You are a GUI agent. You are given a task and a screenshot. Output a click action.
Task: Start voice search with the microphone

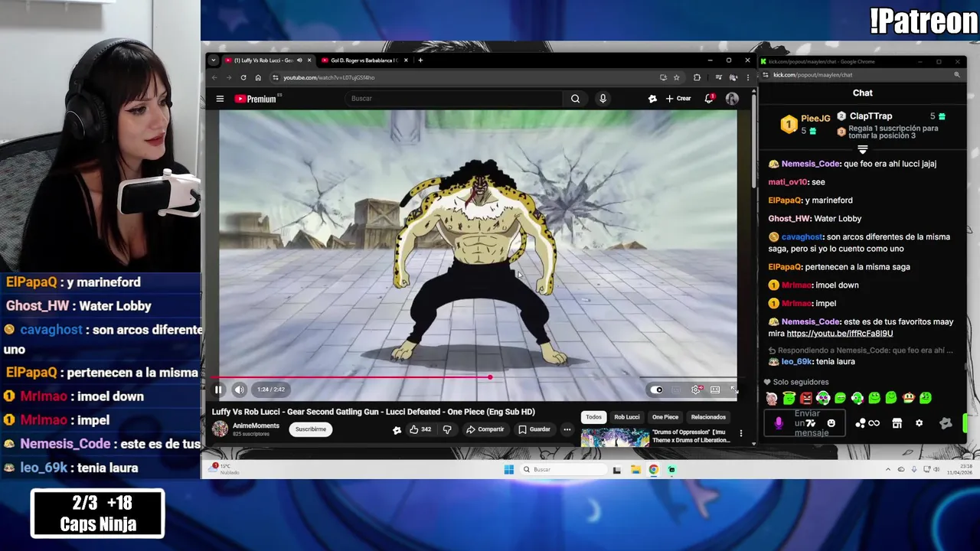coord(603,99)
